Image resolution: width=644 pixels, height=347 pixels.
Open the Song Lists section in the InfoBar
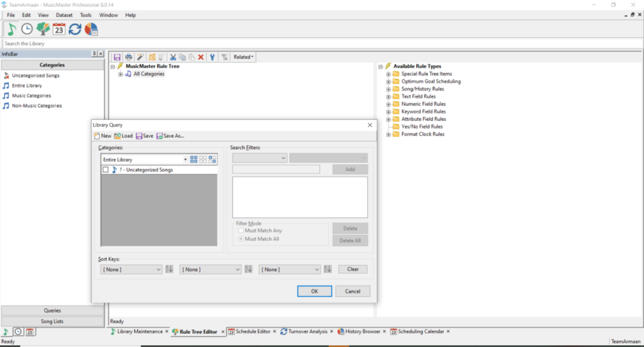[x=52, y=321]
